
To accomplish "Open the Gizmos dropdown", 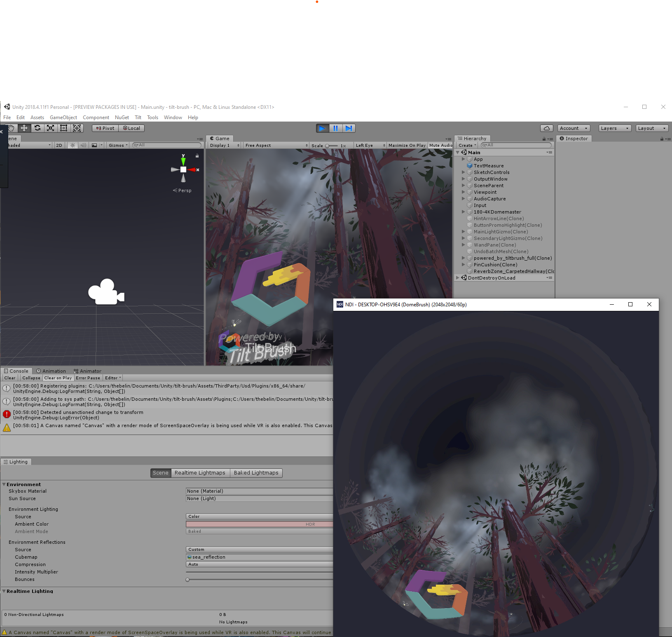I will tap(118, 145).
